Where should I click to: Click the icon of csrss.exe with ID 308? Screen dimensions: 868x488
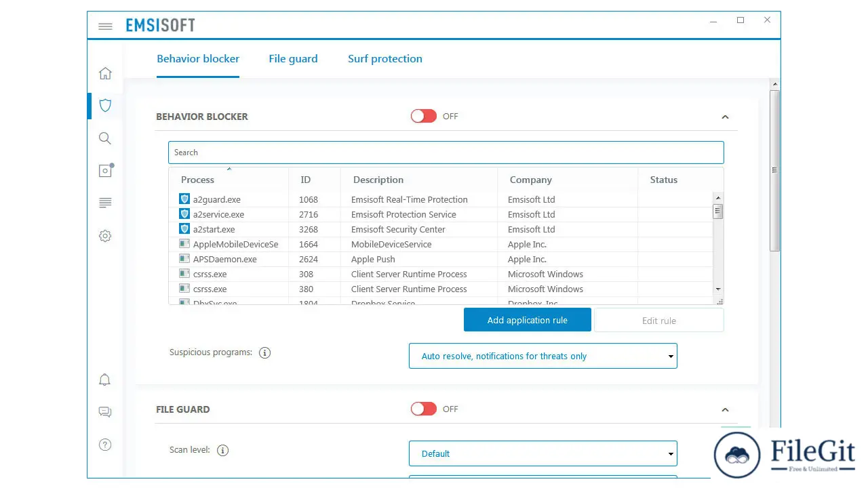pos(184,273)
